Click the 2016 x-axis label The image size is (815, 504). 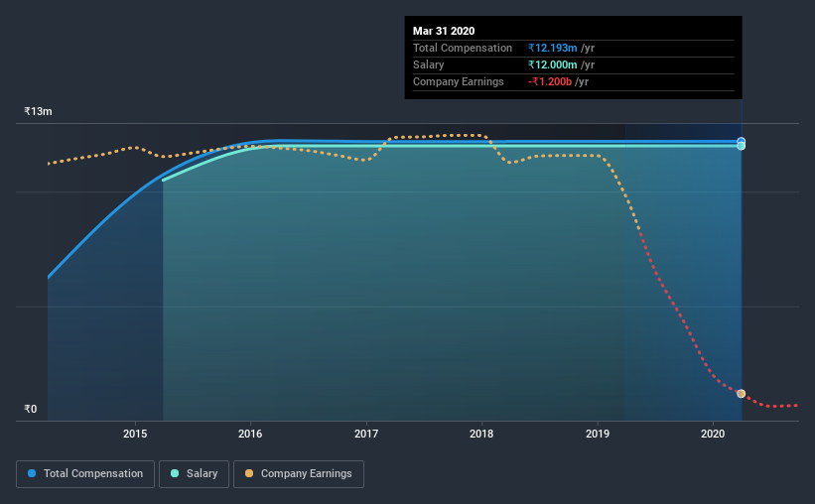(x=250, y=434)
